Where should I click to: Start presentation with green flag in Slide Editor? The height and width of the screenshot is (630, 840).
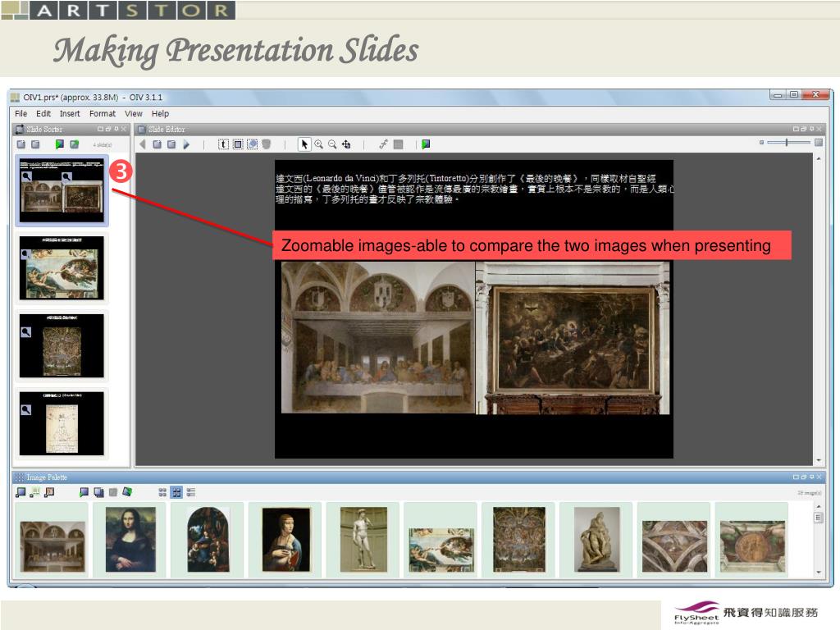pos(426,144)
